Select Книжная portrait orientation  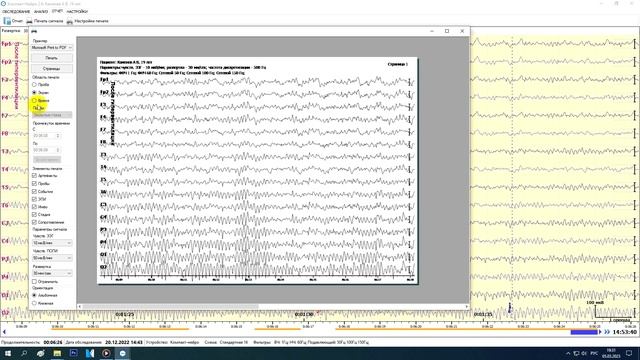(x=34, y=303)
